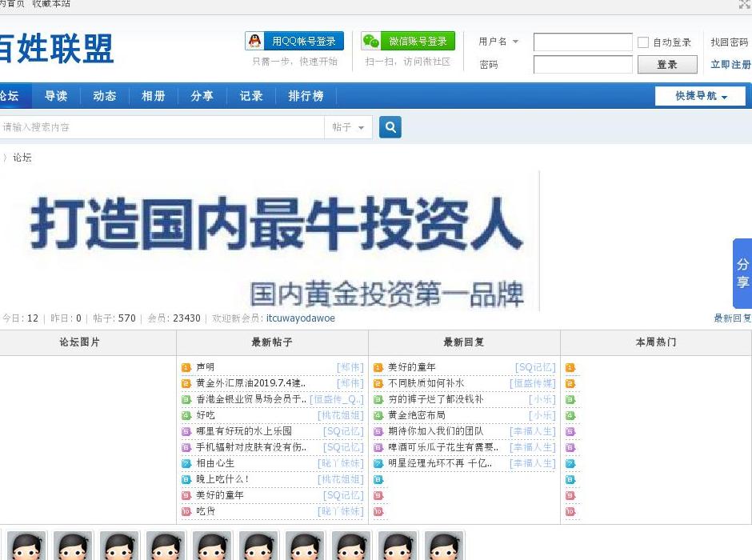Click the 收藏本站 top link

[x=51, y=4]
